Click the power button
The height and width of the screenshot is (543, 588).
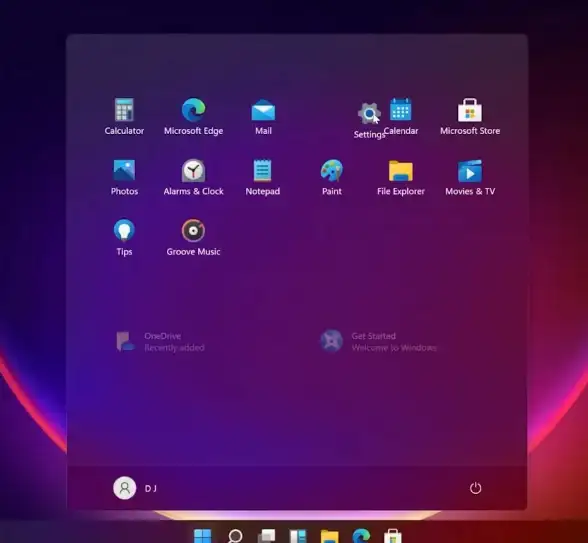[x=476, y=488]
